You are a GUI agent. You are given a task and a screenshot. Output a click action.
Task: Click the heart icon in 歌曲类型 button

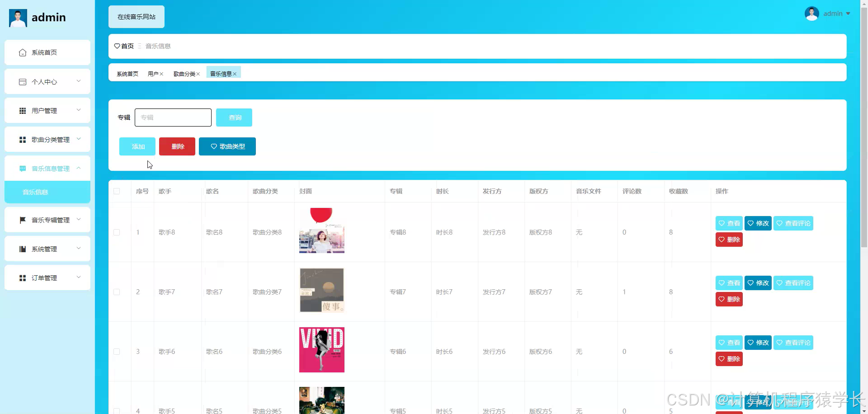coord(214,146)
